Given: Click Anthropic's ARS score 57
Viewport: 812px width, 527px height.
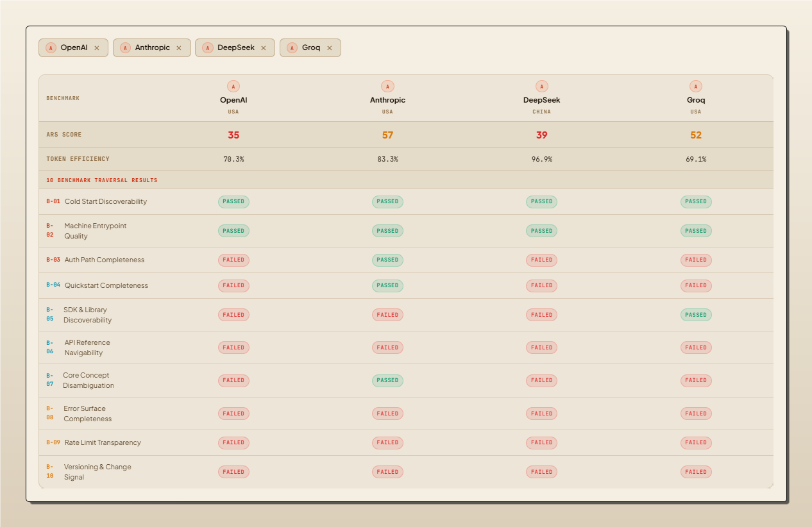Looking at the screenshot, I should point(387,135).
